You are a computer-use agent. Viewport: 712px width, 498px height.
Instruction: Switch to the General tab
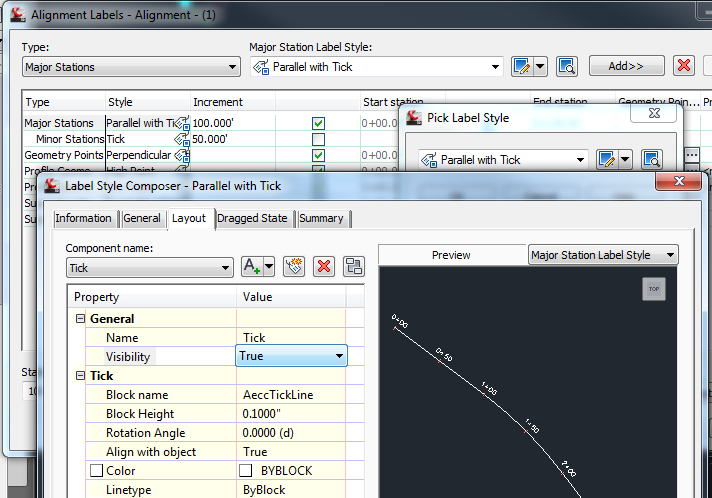tap(142, 218)
